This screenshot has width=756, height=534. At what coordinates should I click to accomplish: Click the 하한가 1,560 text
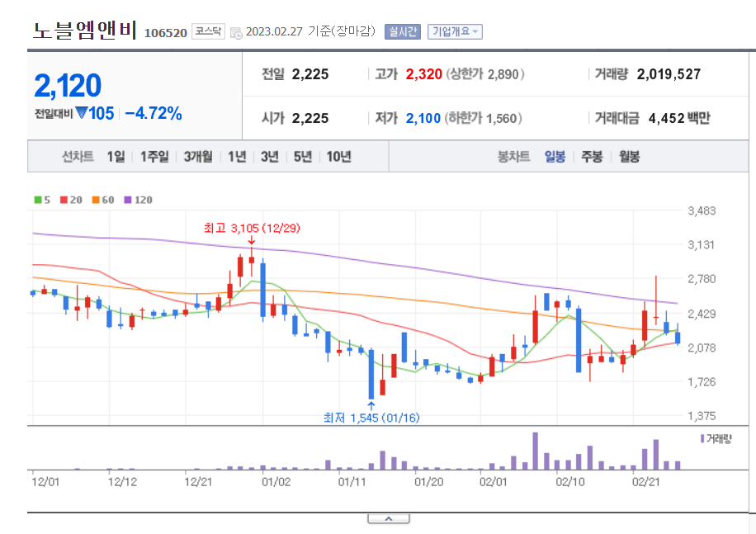coord(483,118)
